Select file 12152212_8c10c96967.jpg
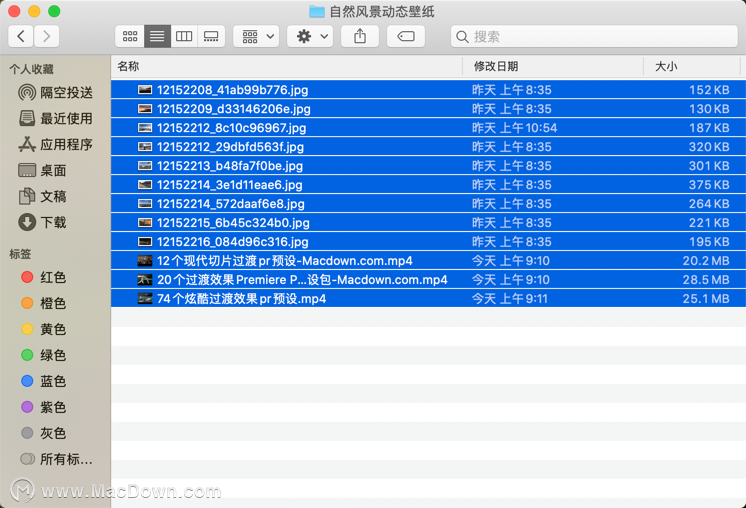746x508 pixels. (x=428, y=128)
